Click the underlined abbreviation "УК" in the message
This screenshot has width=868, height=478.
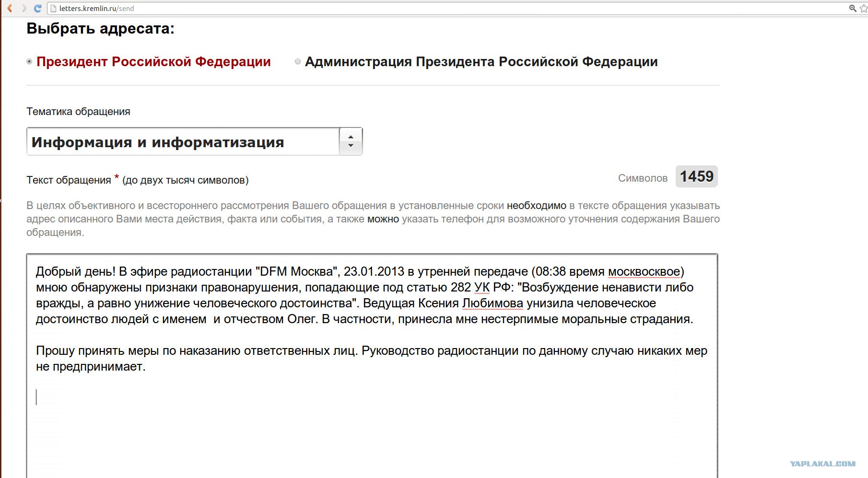point(482,288)
